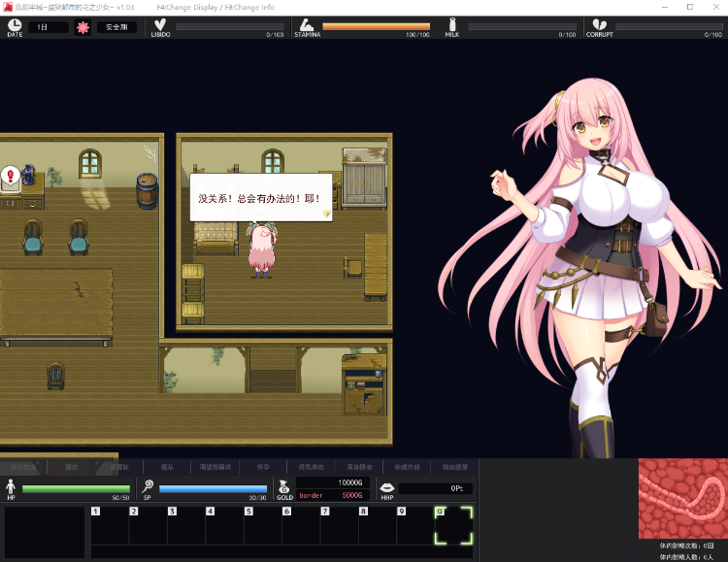This screenshot has width=728, height=562.
Task: Click the HHP lips icon
Action: point(386,487)
